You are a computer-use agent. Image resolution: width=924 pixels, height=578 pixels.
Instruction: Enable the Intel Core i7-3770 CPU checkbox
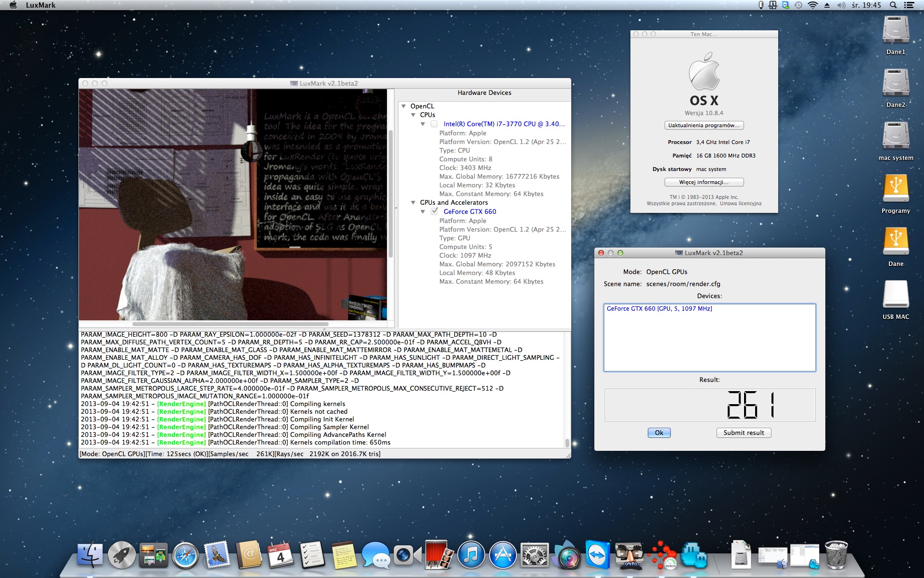click(x=434, y=124)
